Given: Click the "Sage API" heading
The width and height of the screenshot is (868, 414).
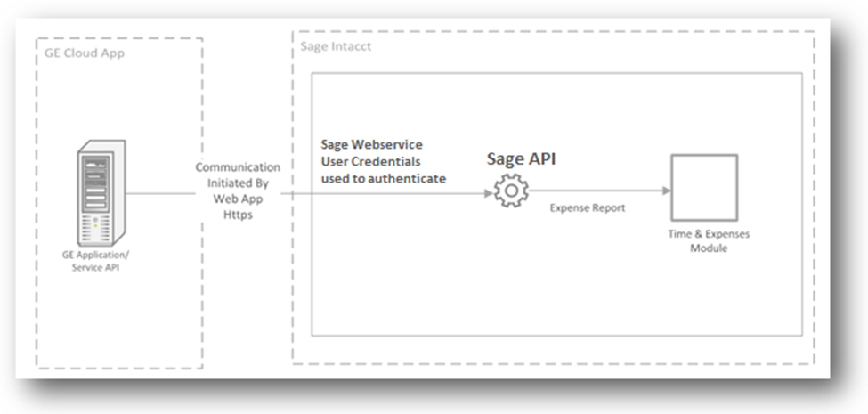Looking at the screenshot, I should [x=521, y=158].
